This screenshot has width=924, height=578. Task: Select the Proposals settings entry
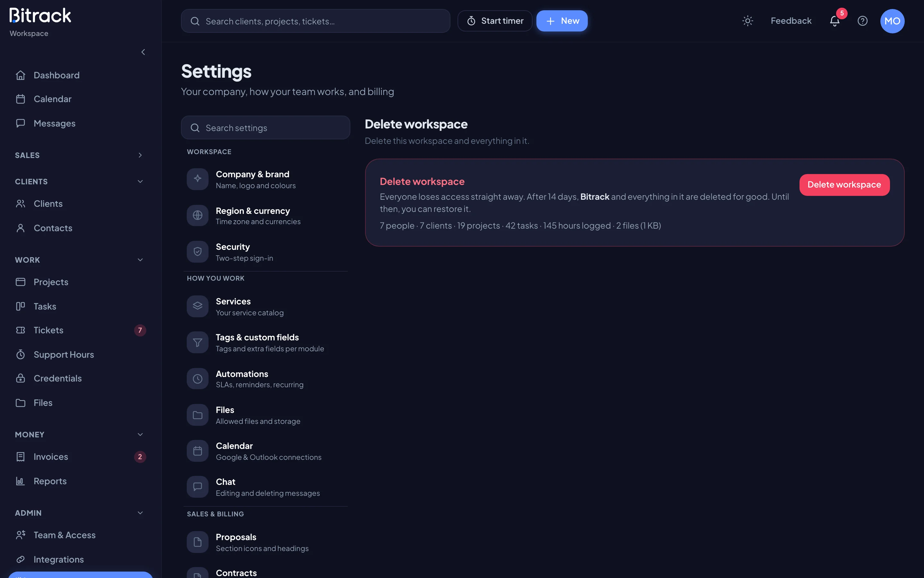tap(265, 542)
